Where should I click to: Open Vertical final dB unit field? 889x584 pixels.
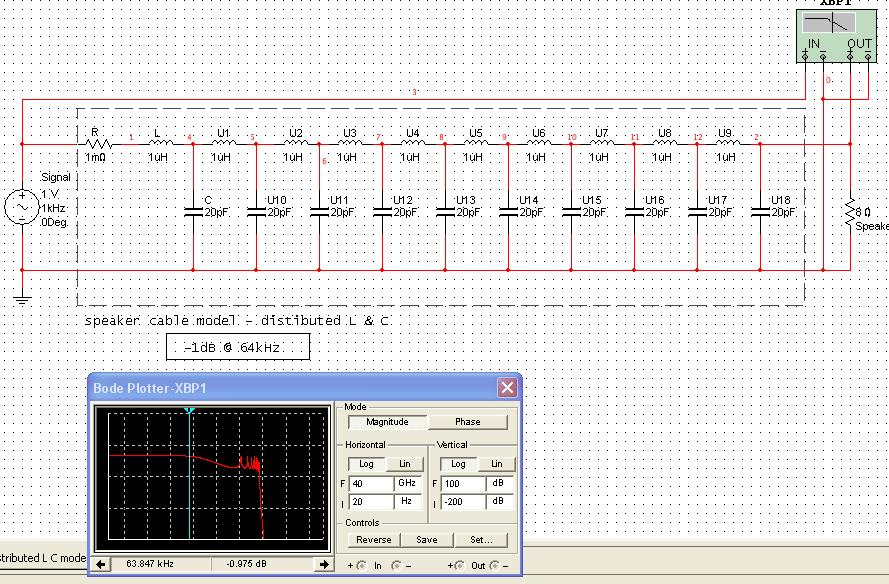[x=500, y=484]
